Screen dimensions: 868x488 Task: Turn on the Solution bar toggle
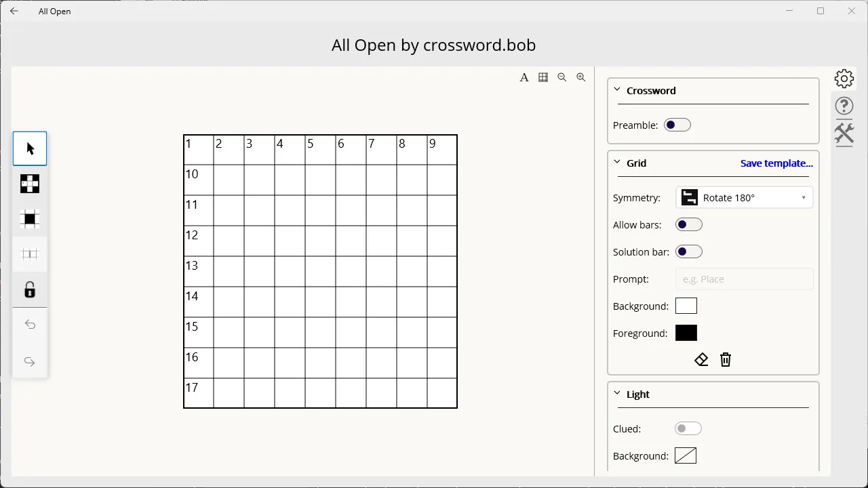pos(689,251)
